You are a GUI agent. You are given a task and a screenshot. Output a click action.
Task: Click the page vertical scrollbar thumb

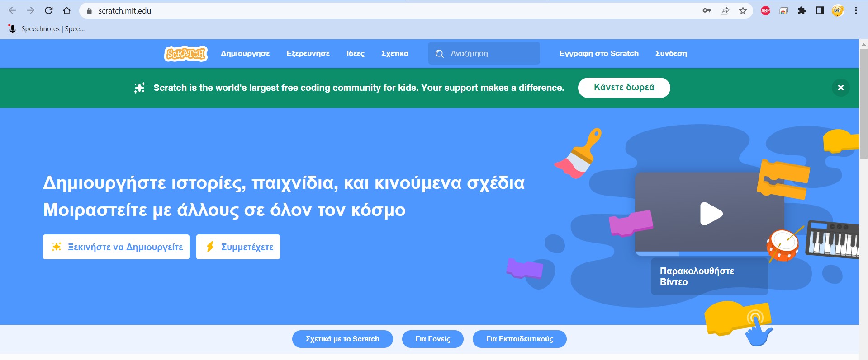coord(863,103)
